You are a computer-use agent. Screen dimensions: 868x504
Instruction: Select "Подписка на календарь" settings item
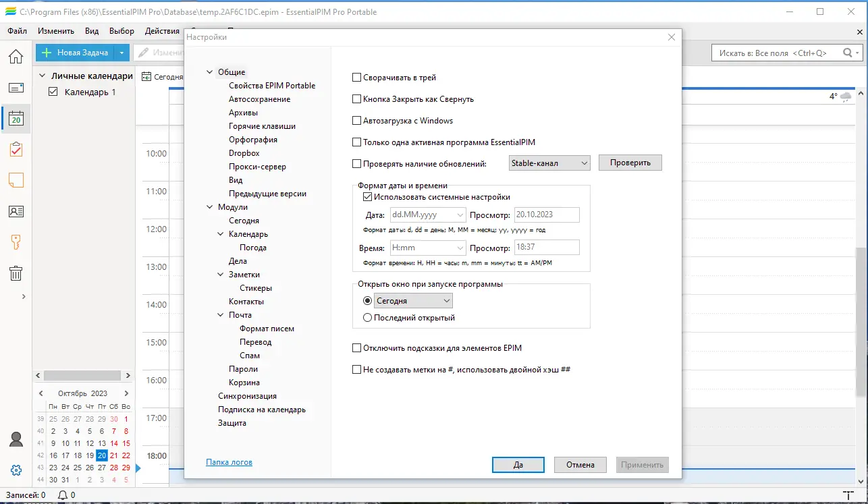point(261,410)
